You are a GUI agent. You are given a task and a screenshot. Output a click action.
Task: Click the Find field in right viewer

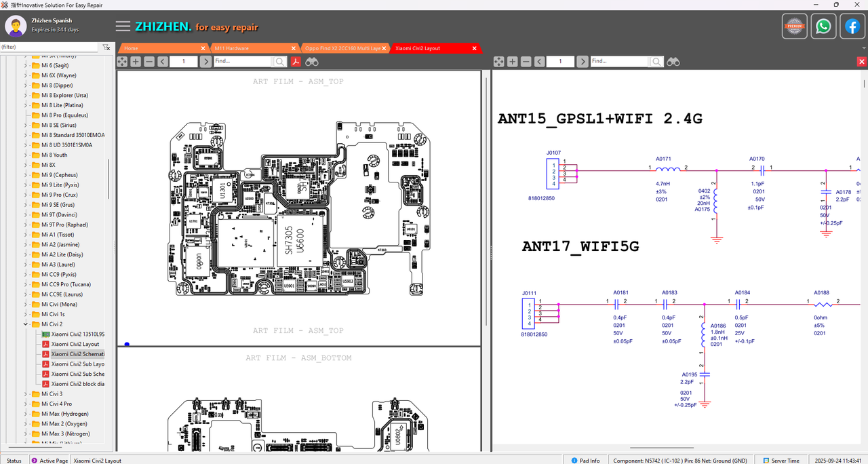618,62
